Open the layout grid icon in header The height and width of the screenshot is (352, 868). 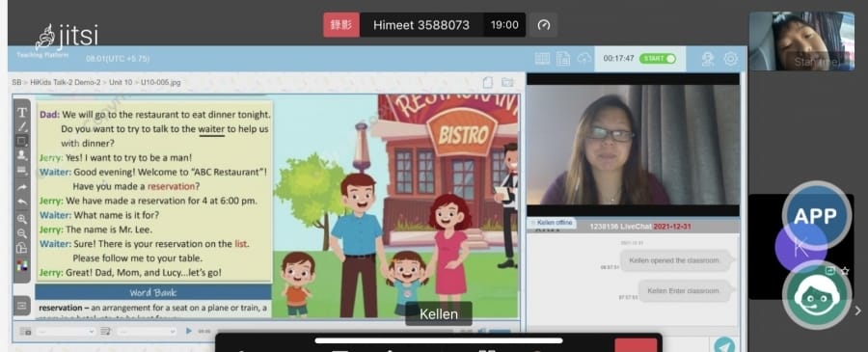coord(542,59)
